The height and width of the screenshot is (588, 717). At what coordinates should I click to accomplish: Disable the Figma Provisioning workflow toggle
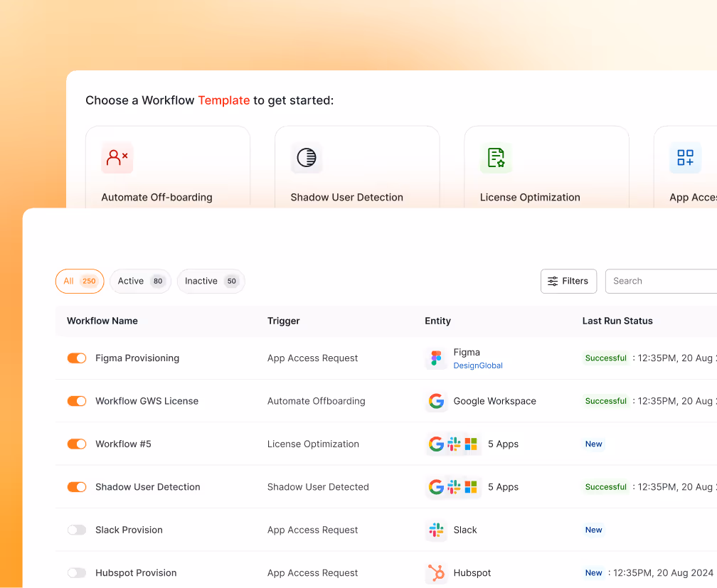76,358
